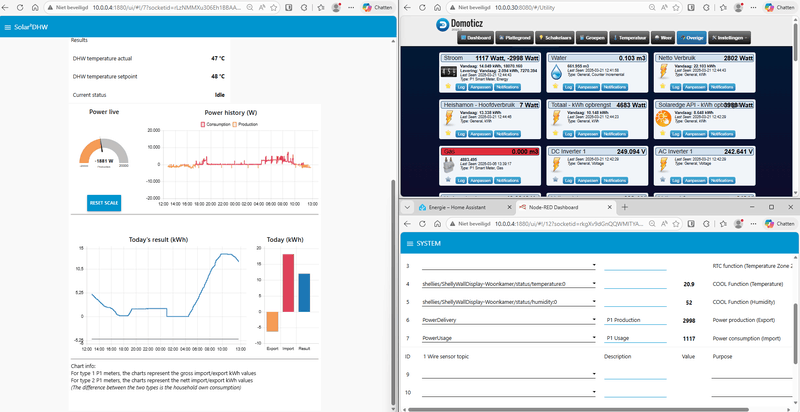Open browser settings ellipsis in SYSTEM window
Screen dimensions: 800x412
click(x=754, y=224)
